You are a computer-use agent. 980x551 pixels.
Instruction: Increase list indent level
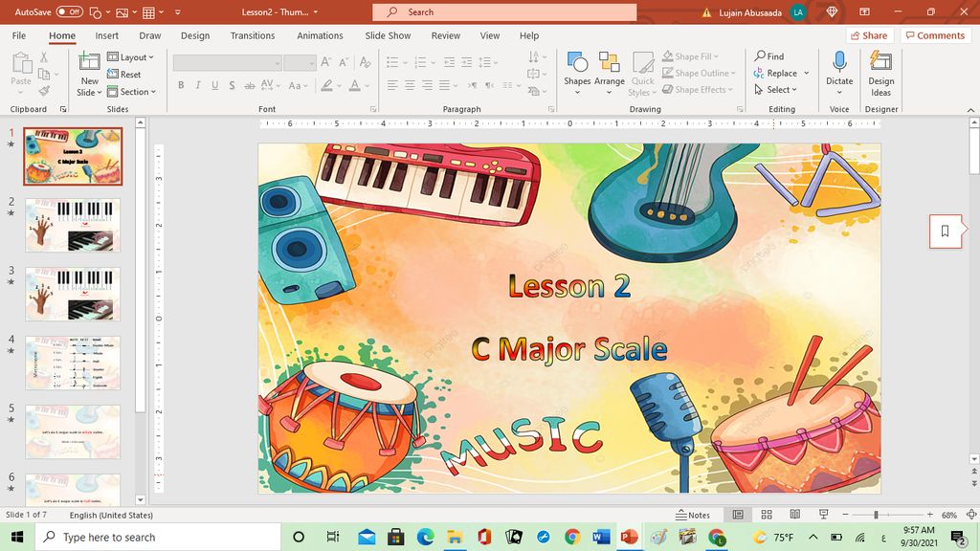[x=466, y=62]
